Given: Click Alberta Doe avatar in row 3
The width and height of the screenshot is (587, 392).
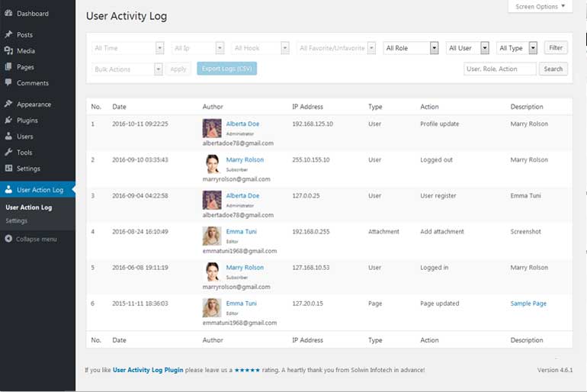Looking at the screenshot, I should coord(212,201).
